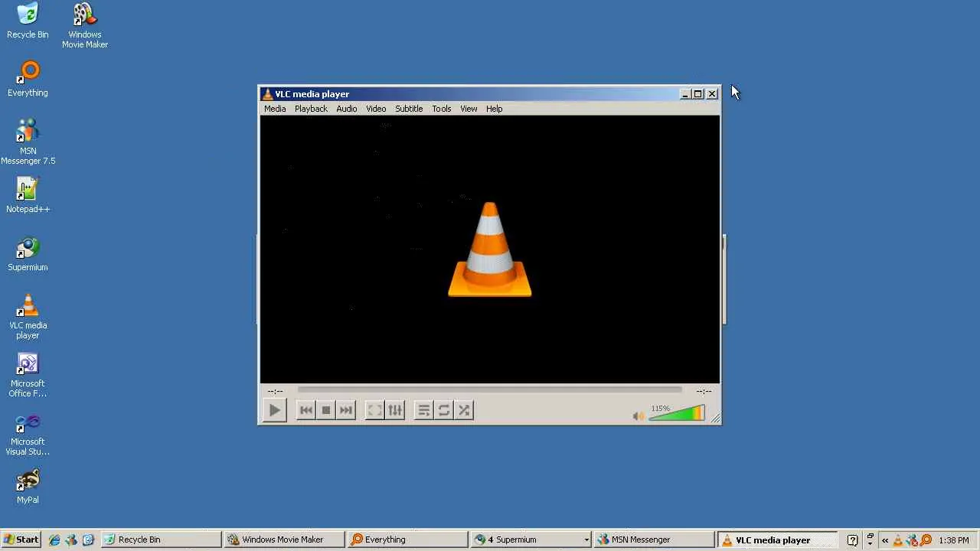Viewport: 980px width, 551px height.
Task: Launch Internet Explorer from Quick Launch
Action: 54,540
